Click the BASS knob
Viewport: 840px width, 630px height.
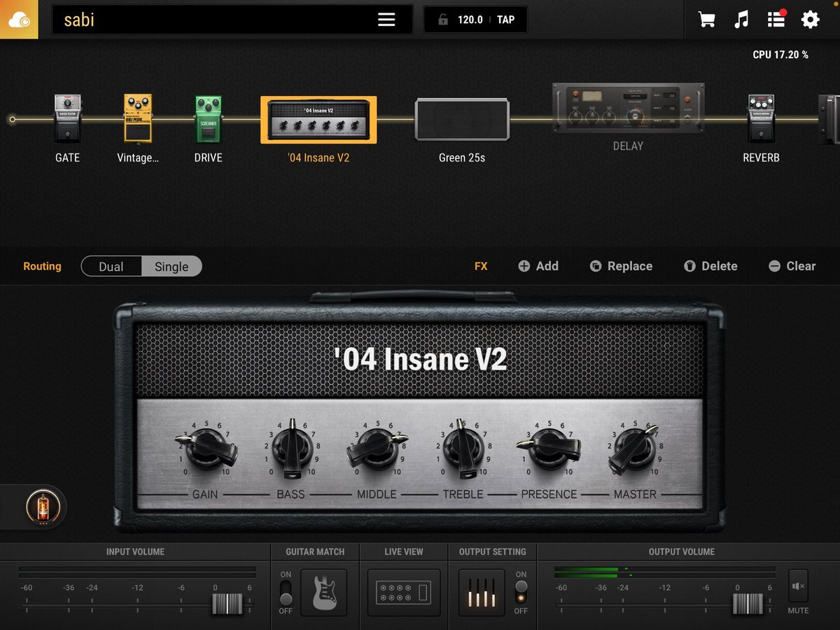point(292,448)
